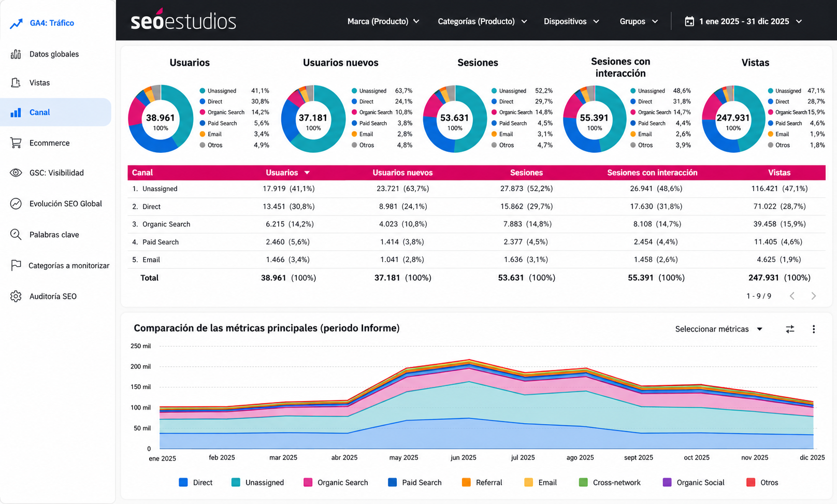The width and height of the screenshot is (837, 504).
Task: Click the Vistas page icon in sidebar
Action: [x=16, y=83]
